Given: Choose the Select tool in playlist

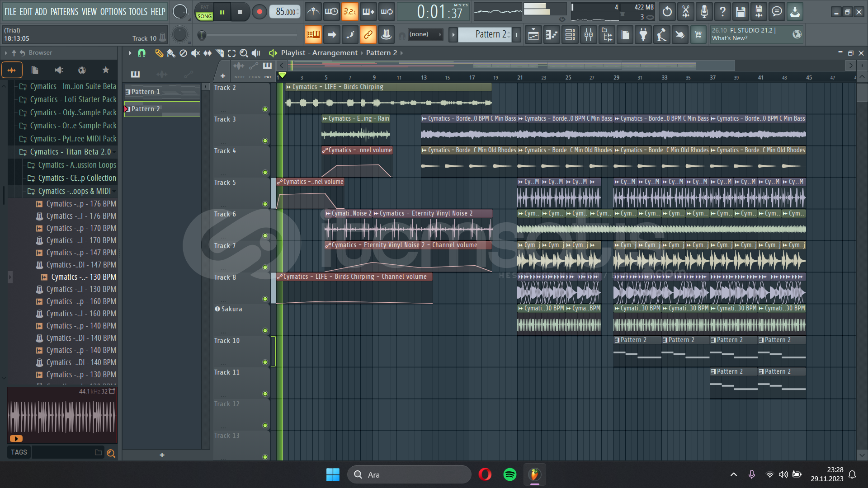Looking at the screenshot, I should point(232,53).
